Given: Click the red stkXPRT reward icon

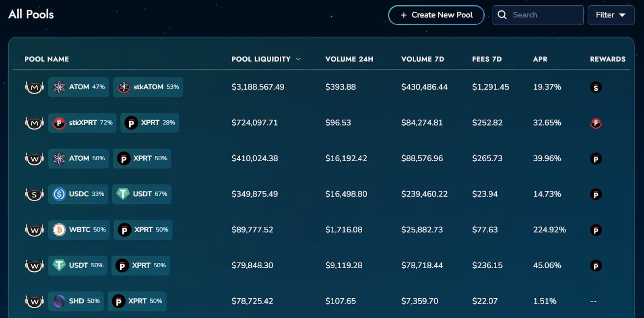Looking at the screenshot, I should click(596, 123).
